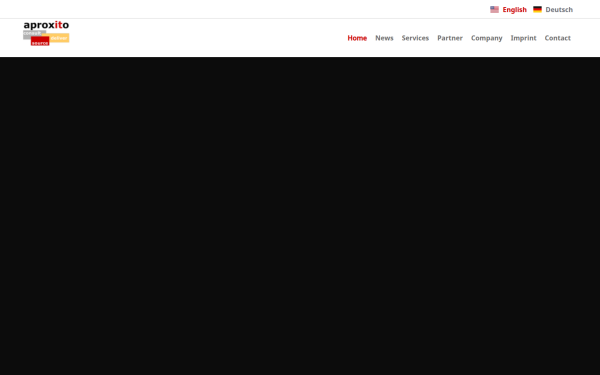Open the Home menu item
Viewport: 600px width, 375px height.
357,38
